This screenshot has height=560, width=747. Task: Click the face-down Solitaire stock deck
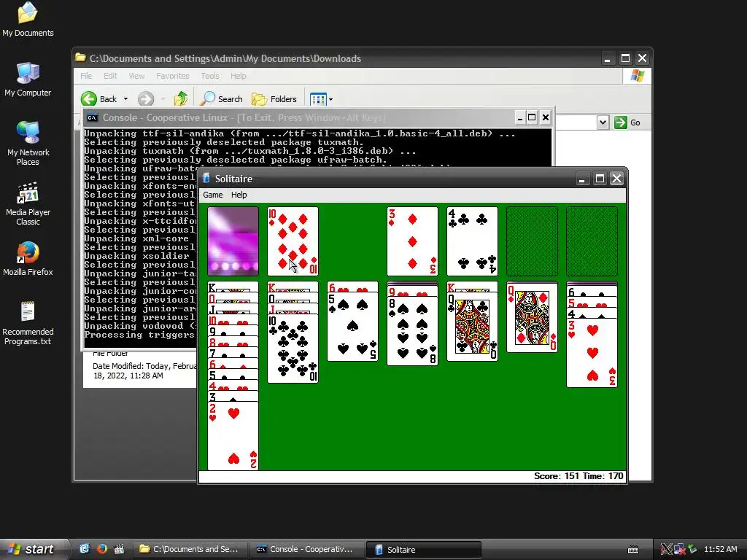[x=233, y=241]
